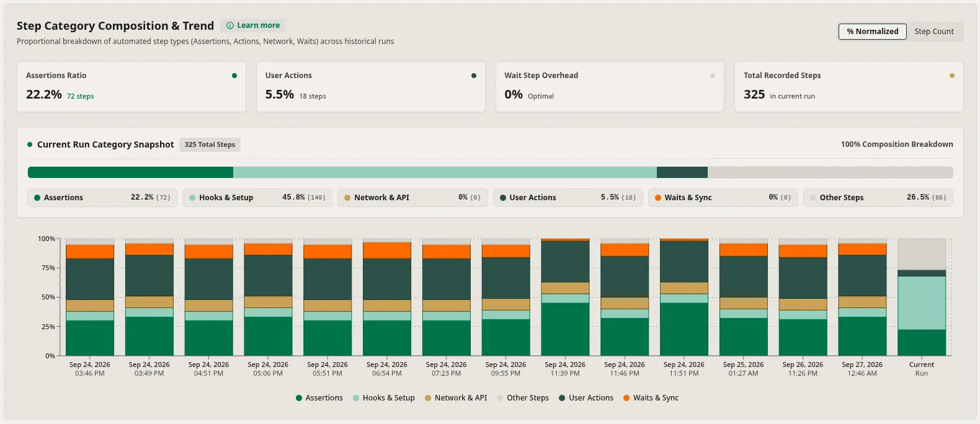Click the info icon beside Learn more
Image resolution: width=980 pixels, height=424 pixels.
click(x=230, y=25)
